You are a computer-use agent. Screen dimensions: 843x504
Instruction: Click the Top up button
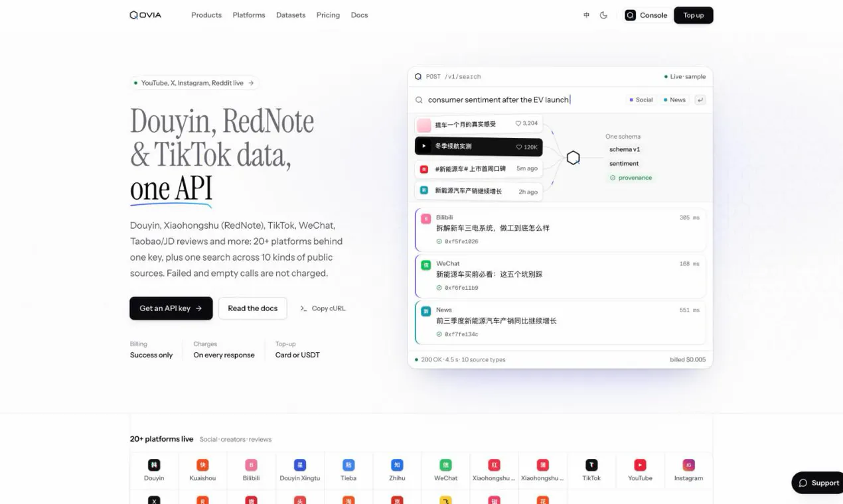pyautogui.click(x=694, y=15)
